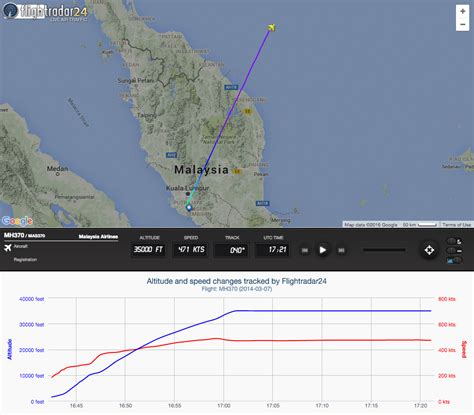
Task: Click the 17:00 time label on chart axis
Action: tap(224, 406)
